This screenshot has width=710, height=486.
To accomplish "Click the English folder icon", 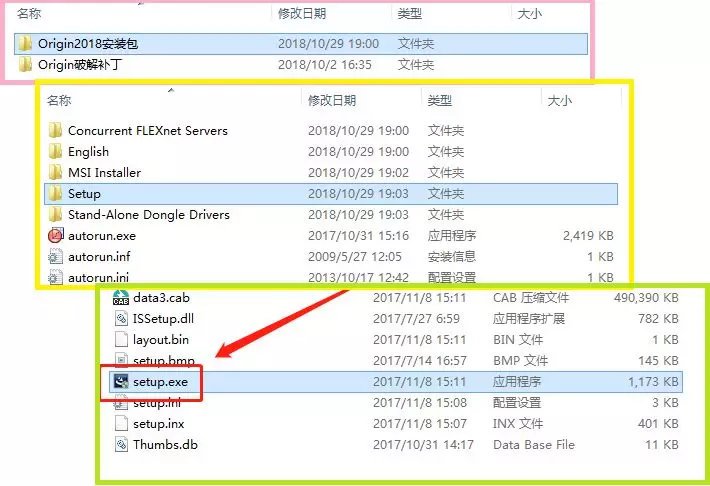I will 55,152.
